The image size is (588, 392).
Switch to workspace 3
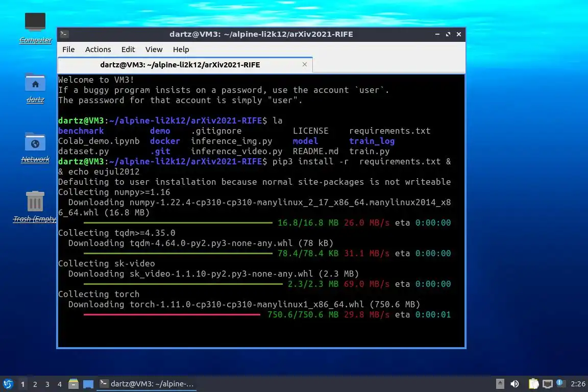click(x=47, y=384)
